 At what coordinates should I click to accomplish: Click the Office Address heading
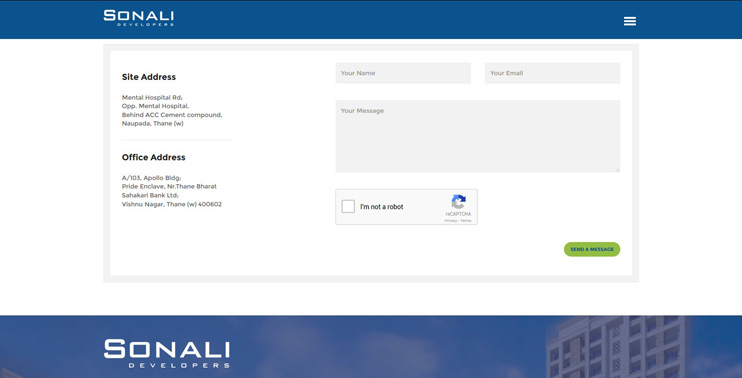153,157
